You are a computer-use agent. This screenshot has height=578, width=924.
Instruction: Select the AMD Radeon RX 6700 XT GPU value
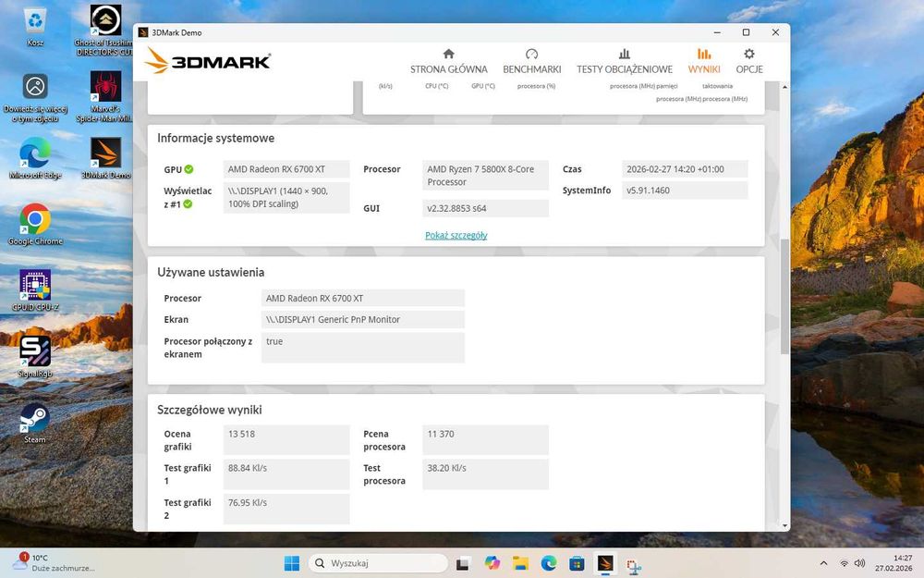[286, 169]
